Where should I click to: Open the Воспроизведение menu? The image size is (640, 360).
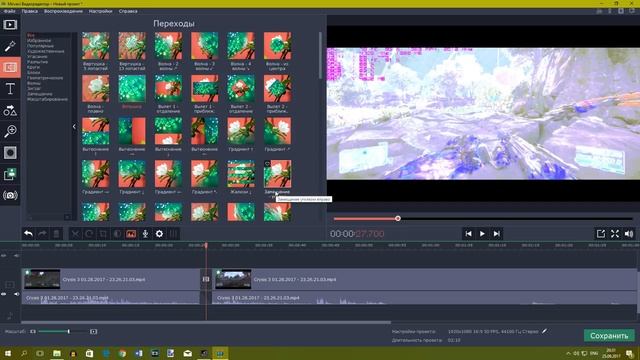point(63,11)
